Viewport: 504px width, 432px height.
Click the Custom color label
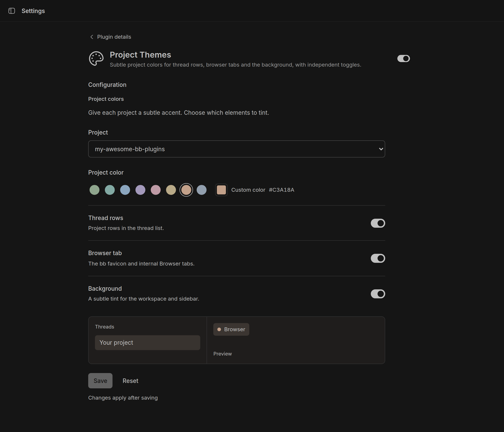pyautogui.click(x=248, y=190)
